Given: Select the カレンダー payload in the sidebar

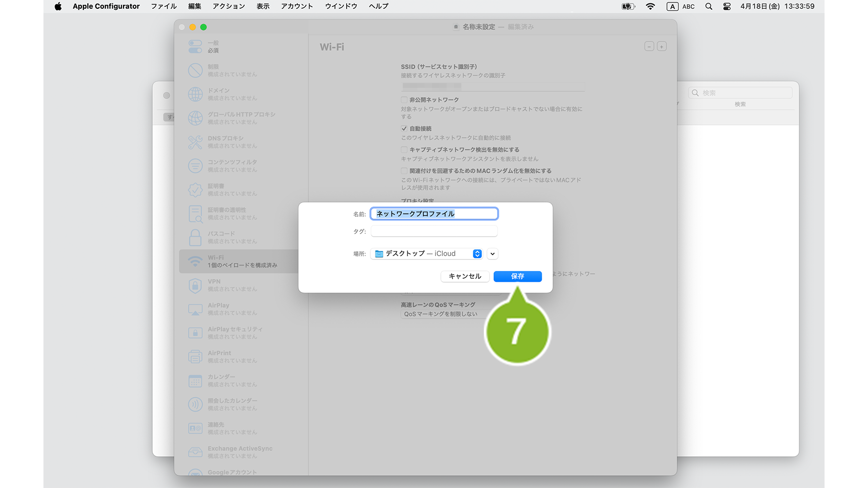Looking at the screenshot, I should pyautogui.click(x=242, y=381).
